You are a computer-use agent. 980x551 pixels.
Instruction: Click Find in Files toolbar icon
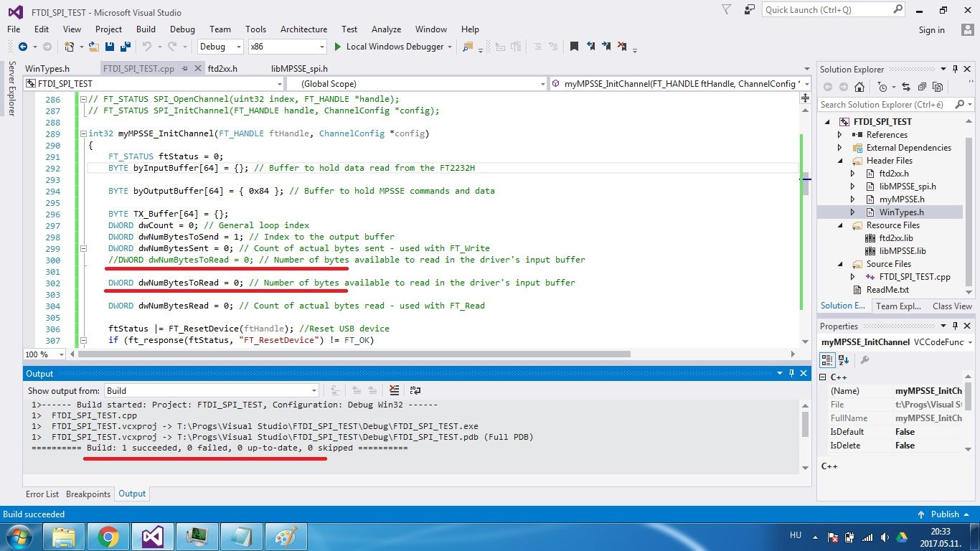(468, 47)
